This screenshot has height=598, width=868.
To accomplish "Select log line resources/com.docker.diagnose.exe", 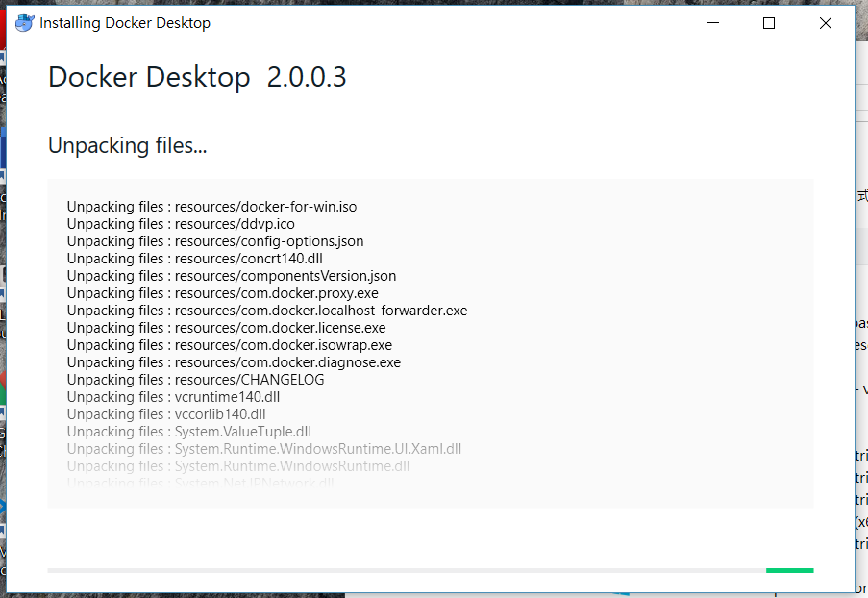I will click(x=234, y=362).
